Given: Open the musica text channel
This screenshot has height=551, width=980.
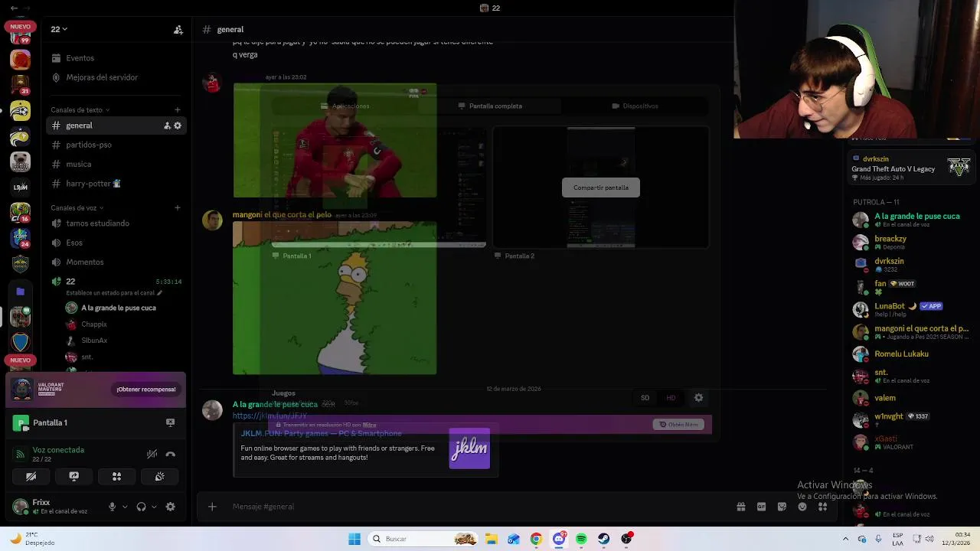Looking at the screenshot, I should pos(79,164).
